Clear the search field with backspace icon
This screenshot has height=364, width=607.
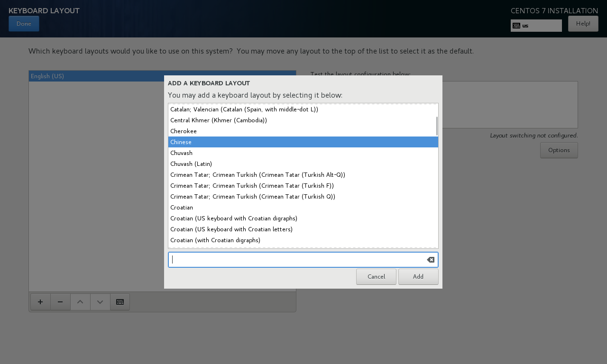pos(431,260)
